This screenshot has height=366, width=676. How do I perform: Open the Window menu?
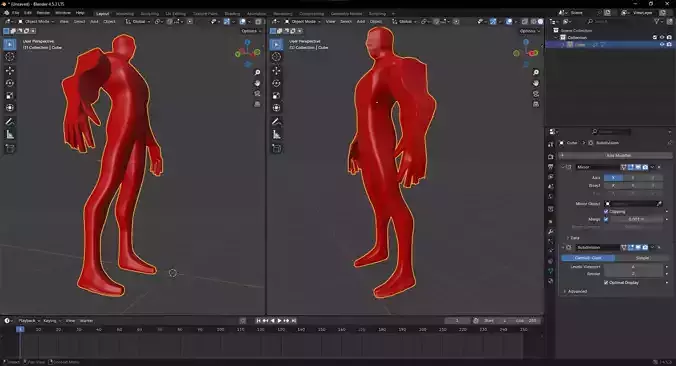pyautogui.click(x=63, y=13)
